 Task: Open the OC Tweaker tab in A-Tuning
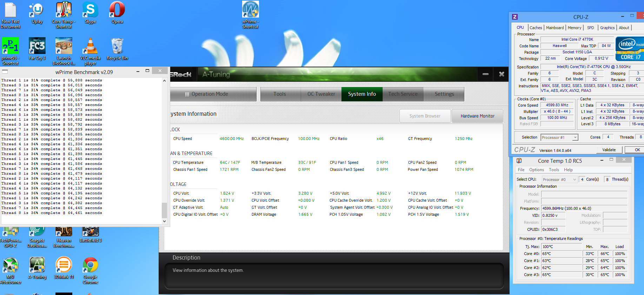[321, 94]
